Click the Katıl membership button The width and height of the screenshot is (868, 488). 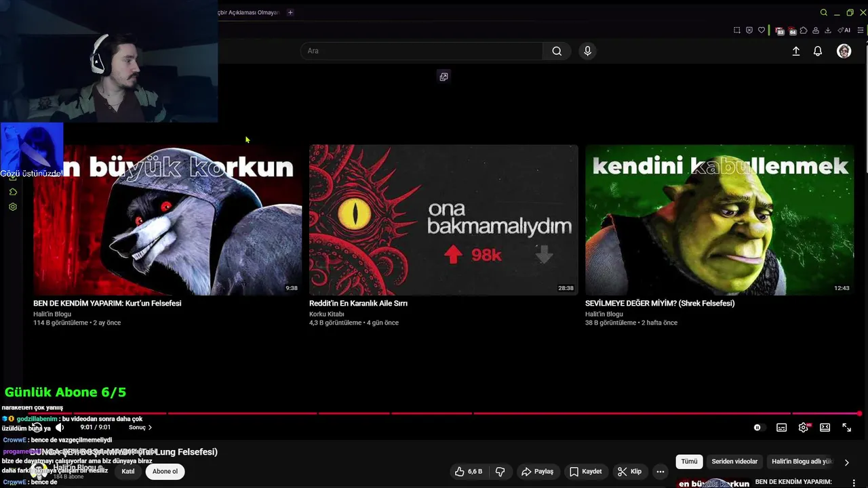pos(127,471)
